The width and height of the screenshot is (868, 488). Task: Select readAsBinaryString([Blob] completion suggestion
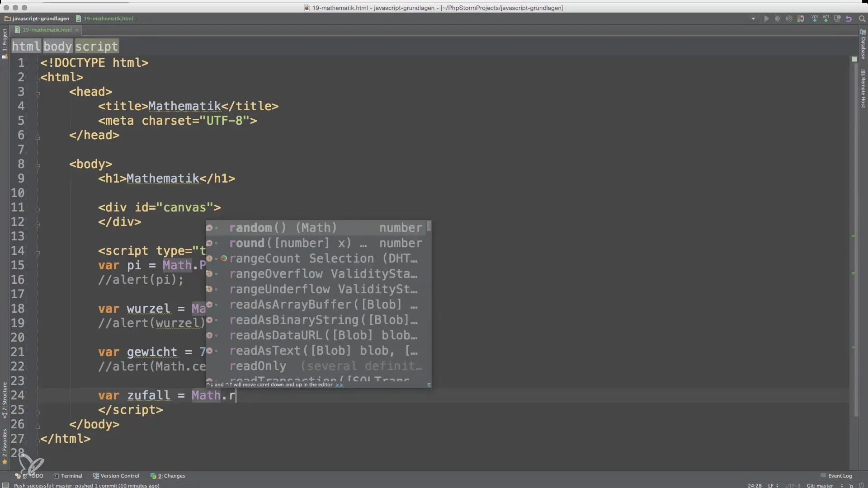tap(316, 320)
